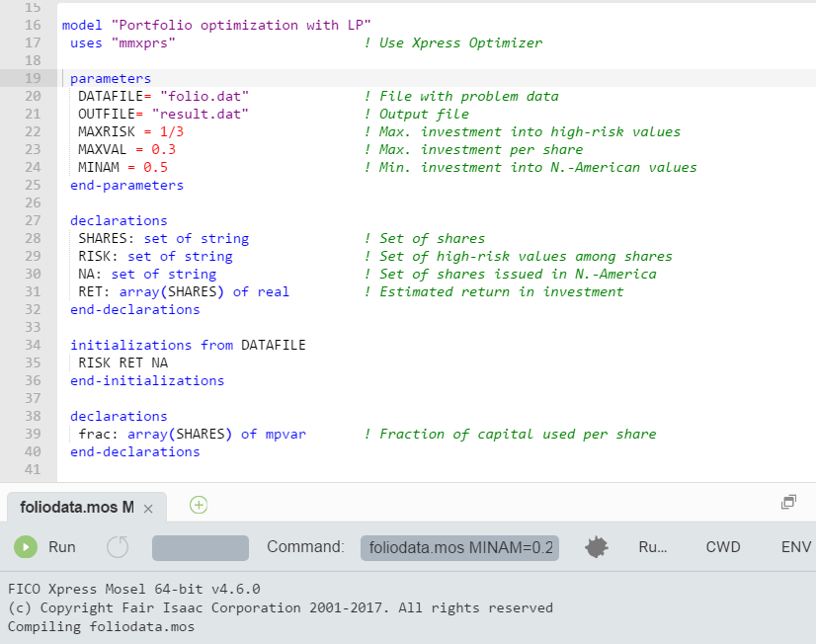Click comment 'Estimated return in investment'
816x644 pixels.
[494, 291]
